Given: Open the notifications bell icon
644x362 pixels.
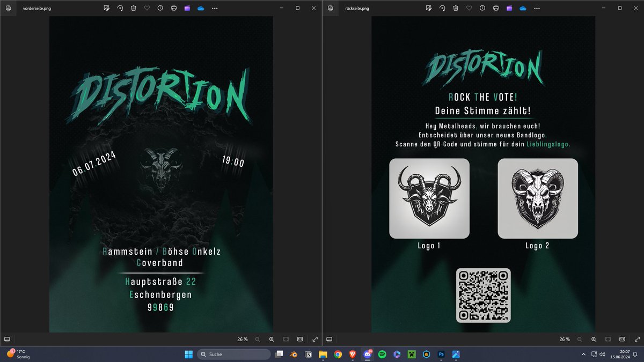Looking at the screenshot, I should click(635, 354).
